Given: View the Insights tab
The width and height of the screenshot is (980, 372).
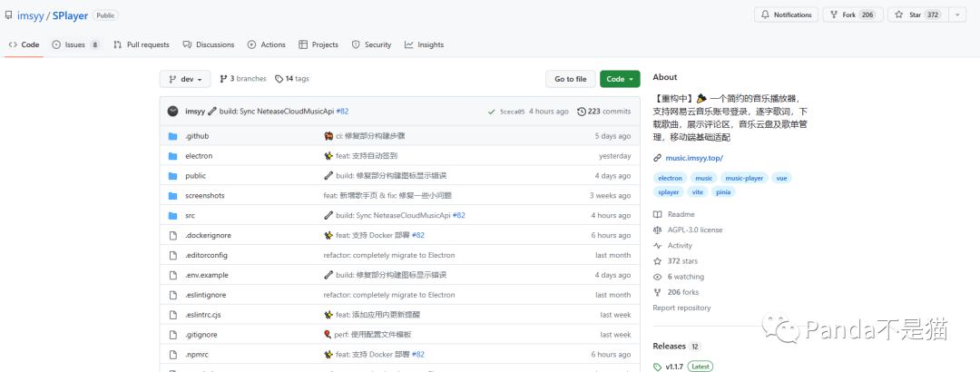Looking at the screenshot, I should tap(424, 44).
